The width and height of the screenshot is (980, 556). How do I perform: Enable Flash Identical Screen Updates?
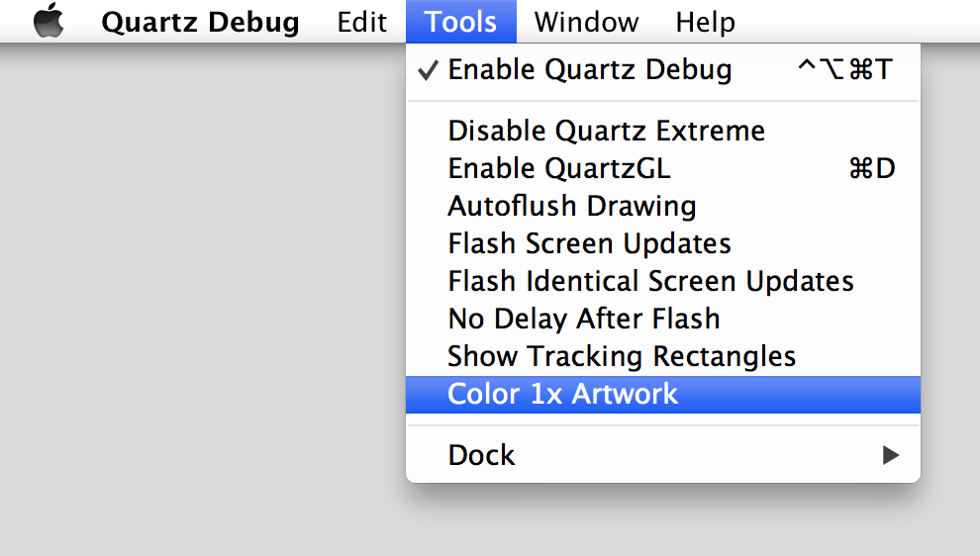pyautogui.click(x=650, y=281)
